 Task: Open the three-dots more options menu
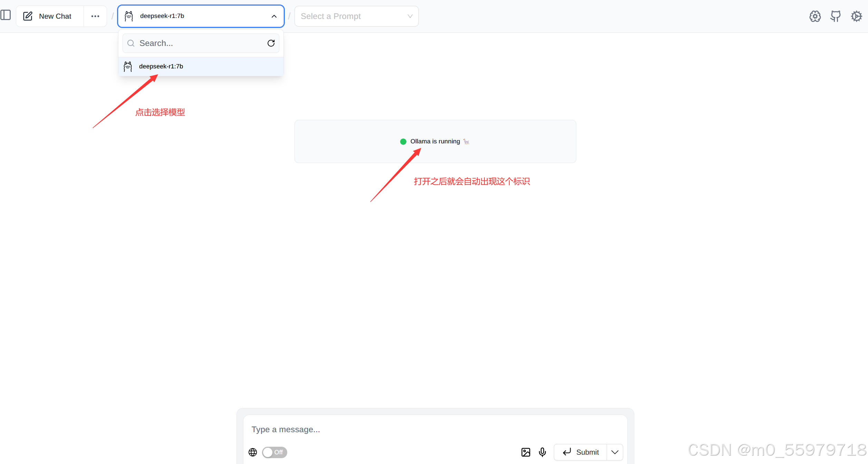[x=95, y=16]
